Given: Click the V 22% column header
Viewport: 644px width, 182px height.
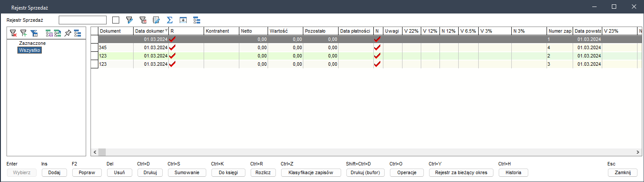Looking at the screenshot, I should click(x=412, y=31).
